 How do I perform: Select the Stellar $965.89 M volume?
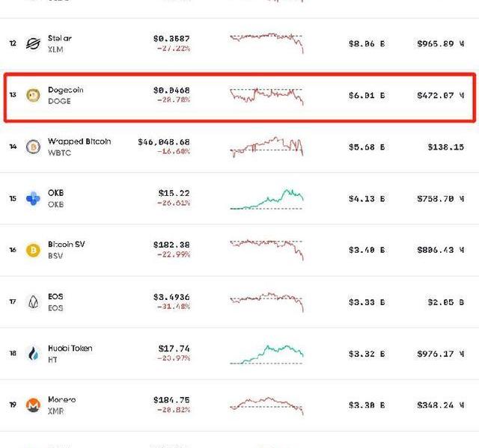pos(441,44)
